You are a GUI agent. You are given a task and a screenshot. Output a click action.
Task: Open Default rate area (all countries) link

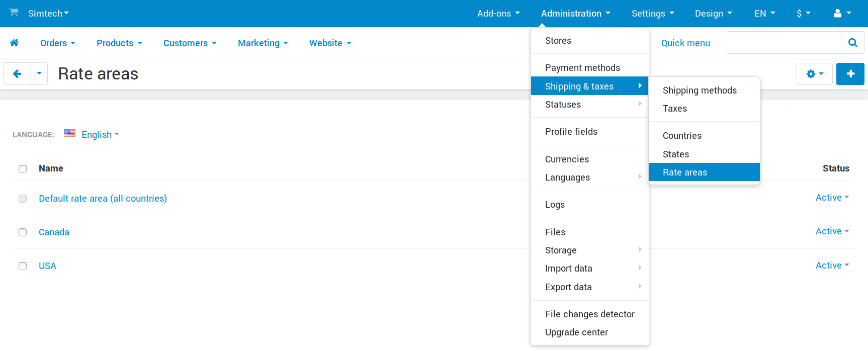(x=103, y=199)
